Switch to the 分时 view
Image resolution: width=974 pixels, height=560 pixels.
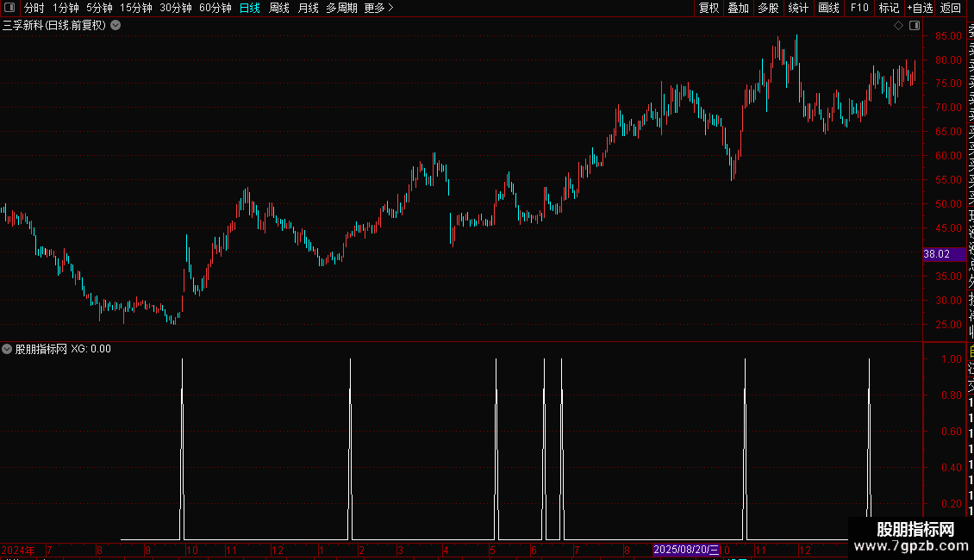34,8
